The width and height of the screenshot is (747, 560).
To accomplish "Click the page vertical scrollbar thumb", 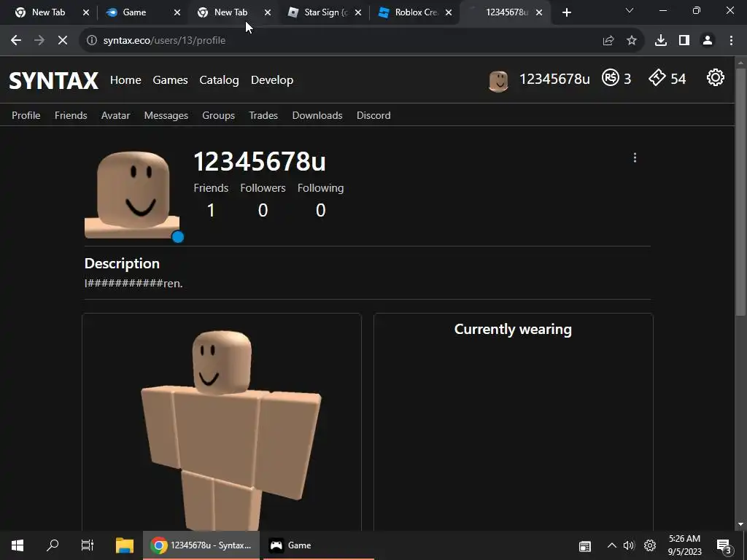I will click(x=740, y=190).
